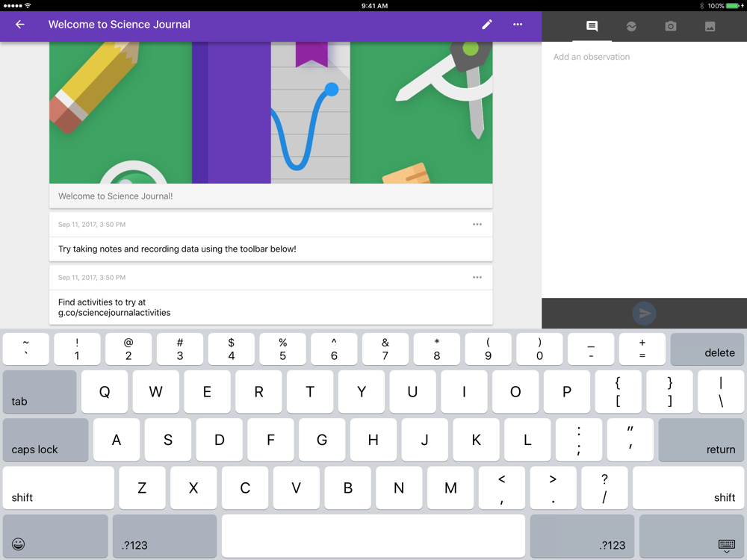747x560 pixels.
Task: Hide keyboard with the dismiss keyboard key
Action: pyautogui.click(x=691, y=535)
